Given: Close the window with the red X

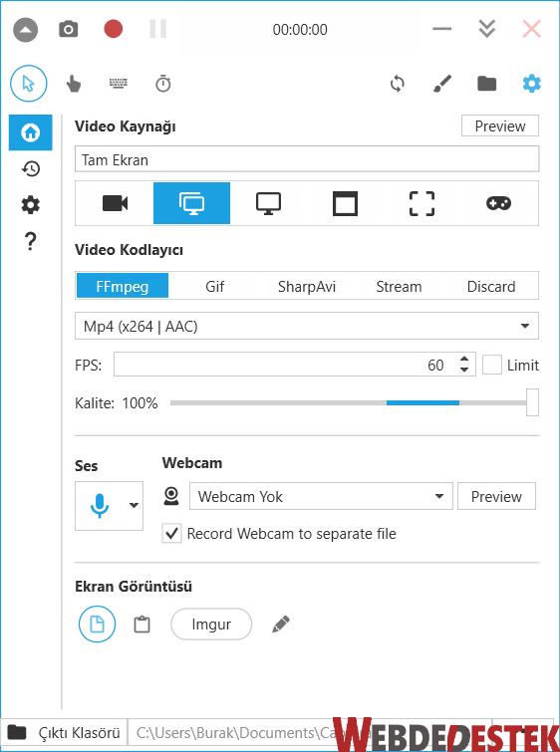Looking at the screenshot, I should (532, 29).
